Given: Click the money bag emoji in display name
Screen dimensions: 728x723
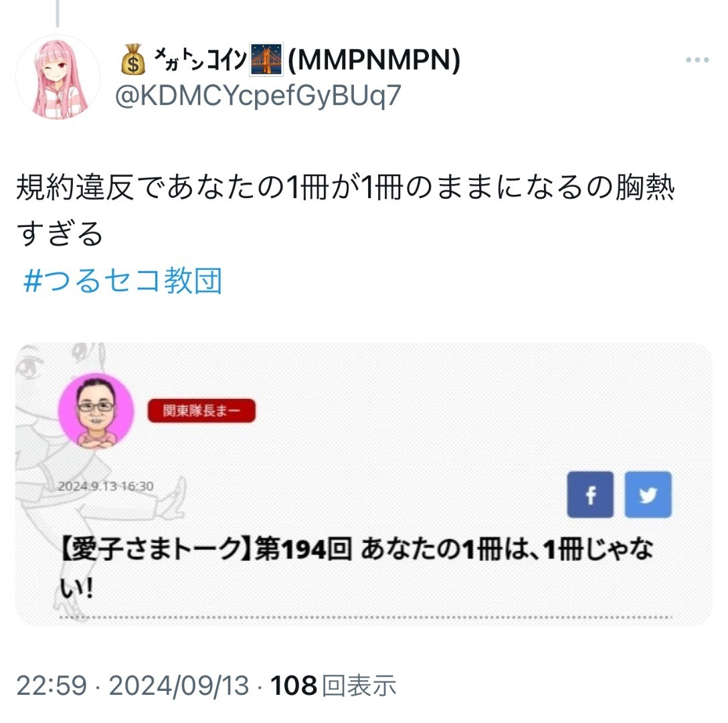Looking at the screenshot, I should [x=132, y=60].
